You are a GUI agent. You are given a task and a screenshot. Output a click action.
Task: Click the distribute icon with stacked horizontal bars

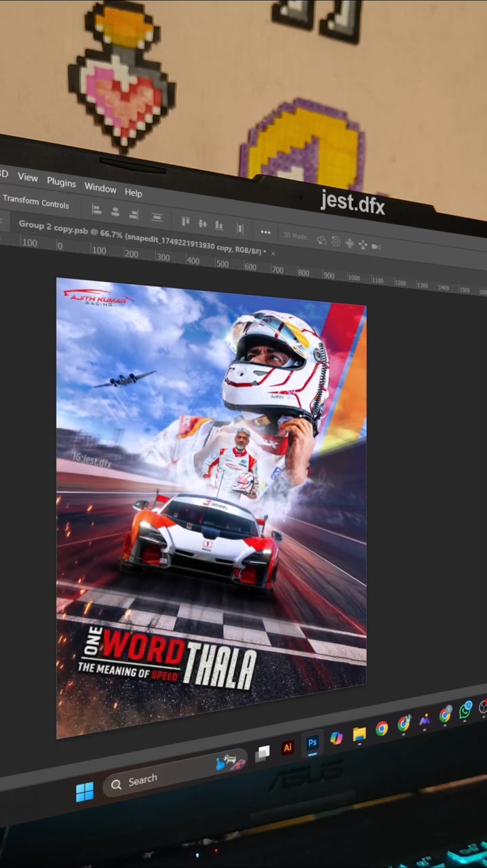(157, 218)
